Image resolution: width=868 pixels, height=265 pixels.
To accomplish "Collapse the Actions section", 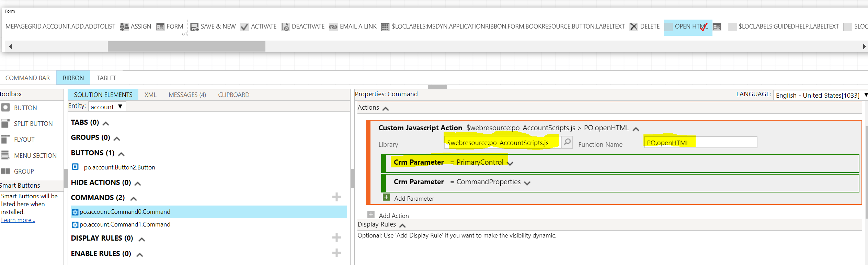I will [x=386, y=109].
